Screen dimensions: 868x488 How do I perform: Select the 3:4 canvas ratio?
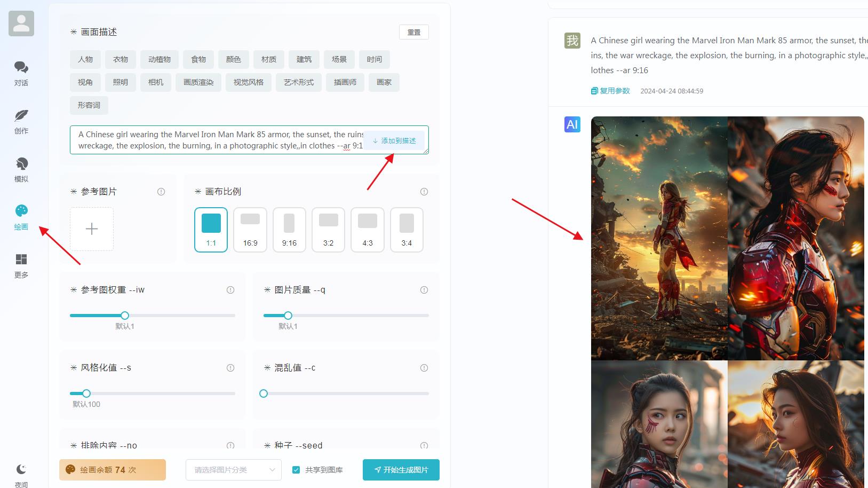[407, 230]
